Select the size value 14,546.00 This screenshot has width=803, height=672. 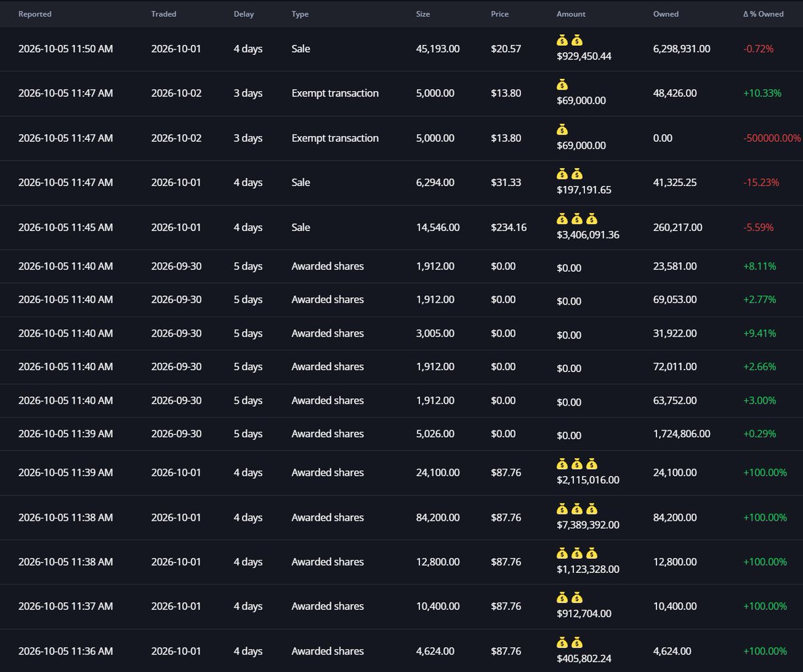point(438,228)
